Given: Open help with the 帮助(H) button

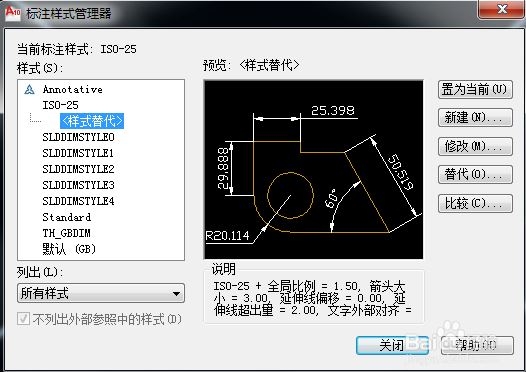Looking at the screenshot, I should 477,346.
